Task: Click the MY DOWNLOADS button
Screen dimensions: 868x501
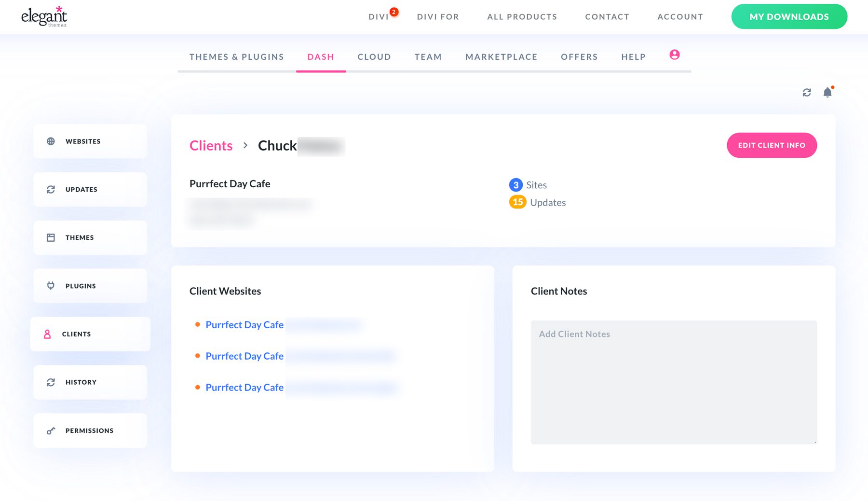Action: point(789,16)
